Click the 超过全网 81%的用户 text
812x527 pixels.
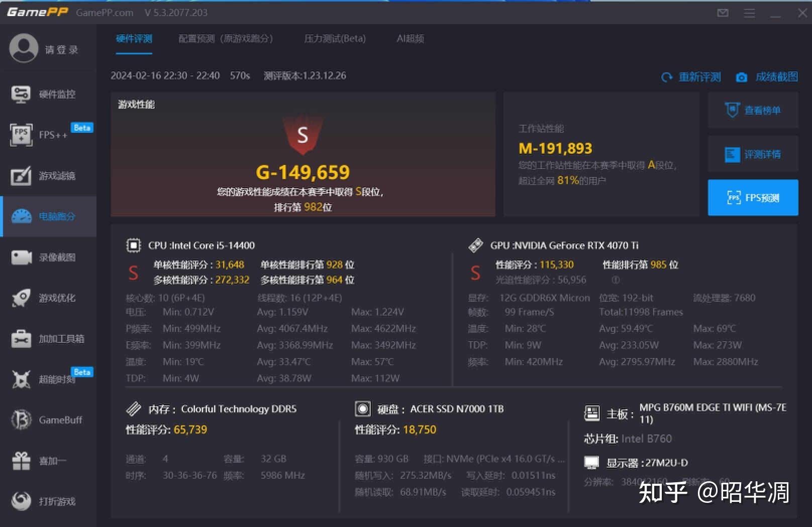tap(562, 180)
